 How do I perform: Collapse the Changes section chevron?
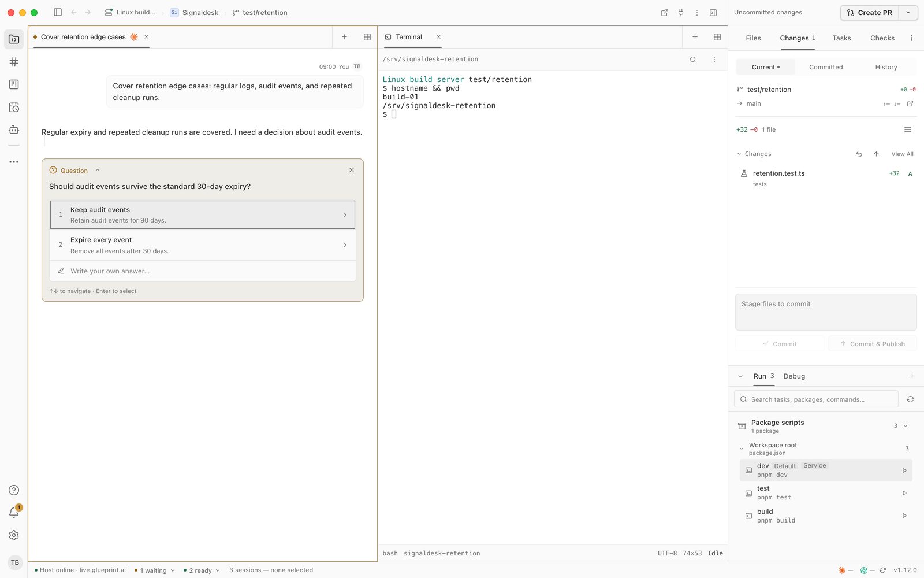coord(739,154)
